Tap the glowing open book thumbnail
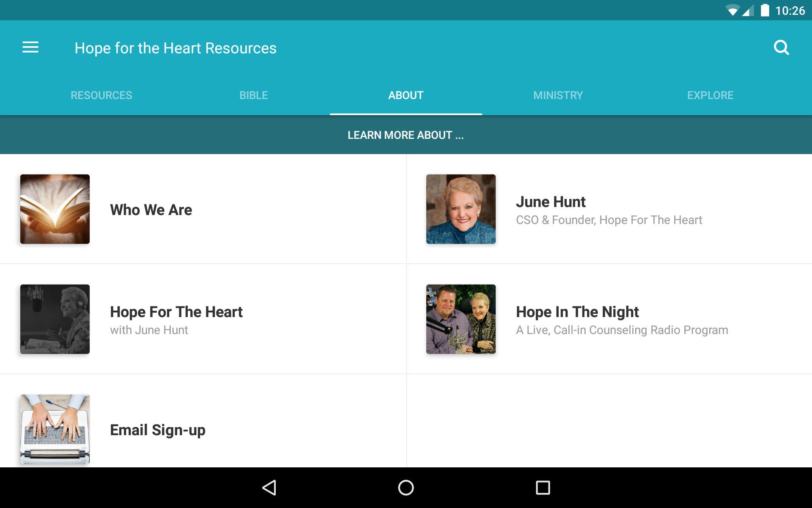The height and width of the screenshot is (508, 812). 55,209
